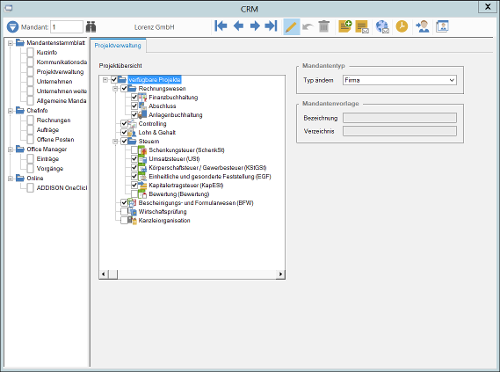Collapse Mandantenstammblatt in sidebar
The width and height of the screenshot is (500, 372).
click(x=10, y=43)
